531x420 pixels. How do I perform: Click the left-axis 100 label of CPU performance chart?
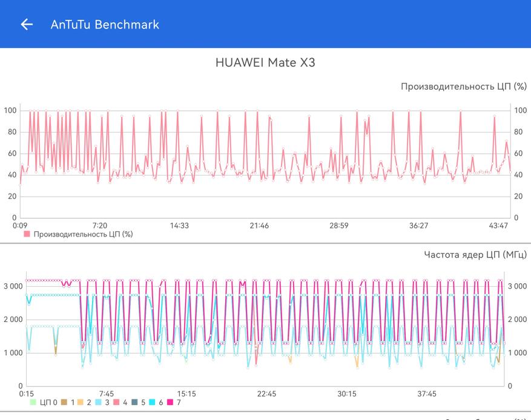pyautogui.click(x=10, y=110)
